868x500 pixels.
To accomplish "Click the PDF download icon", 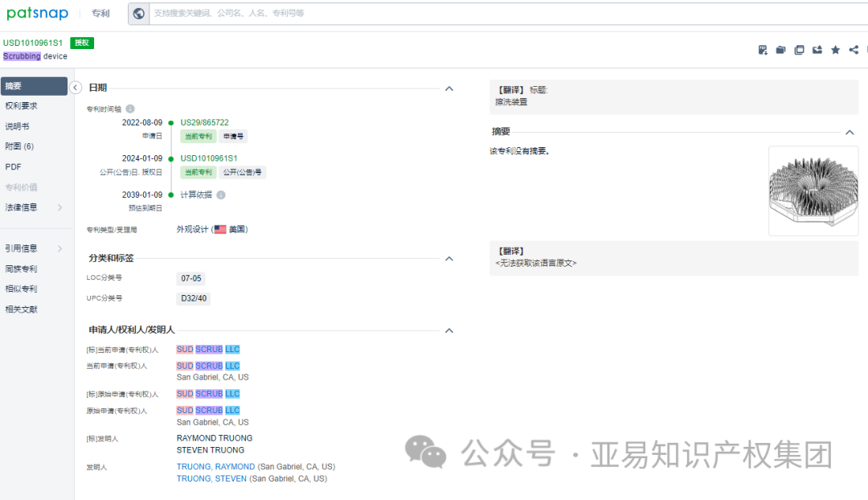I will [x=762, y=49].
